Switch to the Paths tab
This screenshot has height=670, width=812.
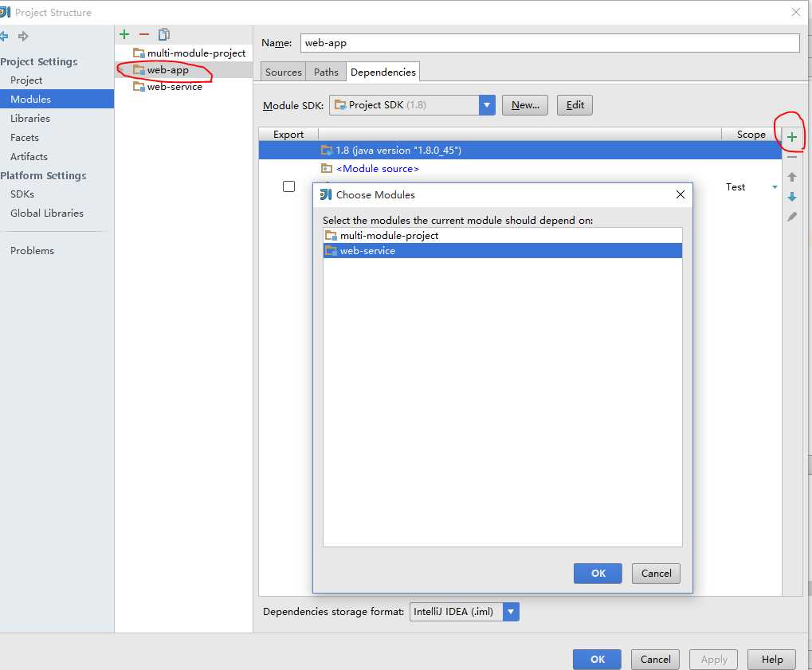point(326,72)
